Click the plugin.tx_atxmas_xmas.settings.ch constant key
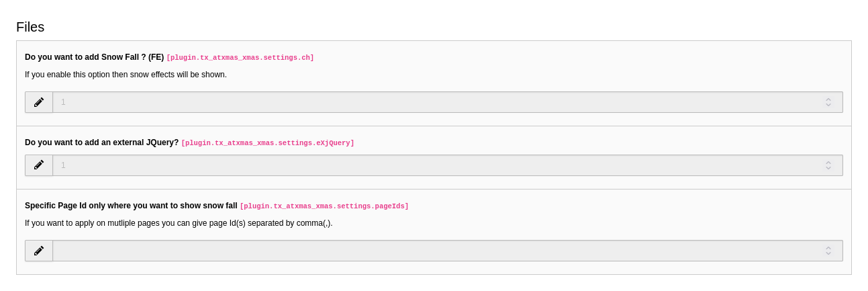The width and height of the screenshot is (868, 291). click(240, 58)
